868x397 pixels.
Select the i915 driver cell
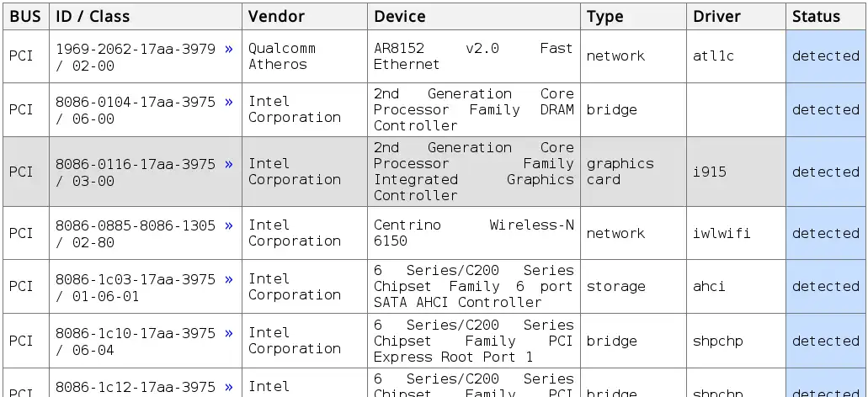737,172
